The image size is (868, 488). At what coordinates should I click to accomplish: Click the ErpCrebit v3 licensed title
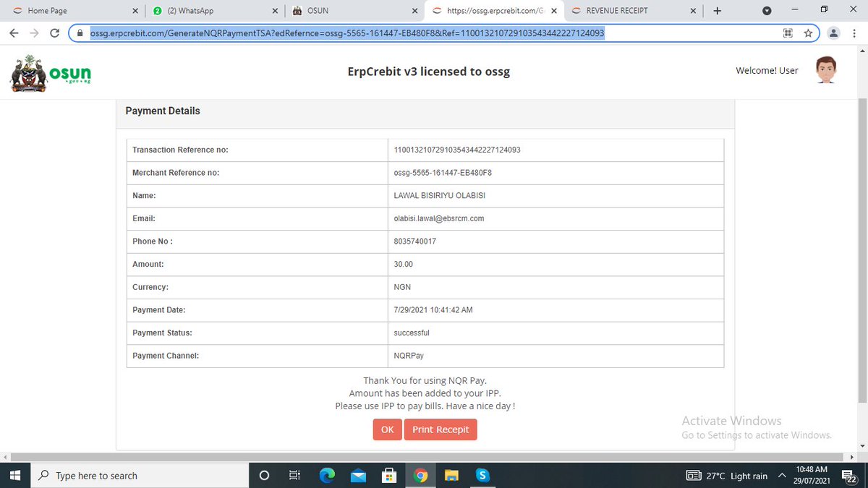coord(428,72)
